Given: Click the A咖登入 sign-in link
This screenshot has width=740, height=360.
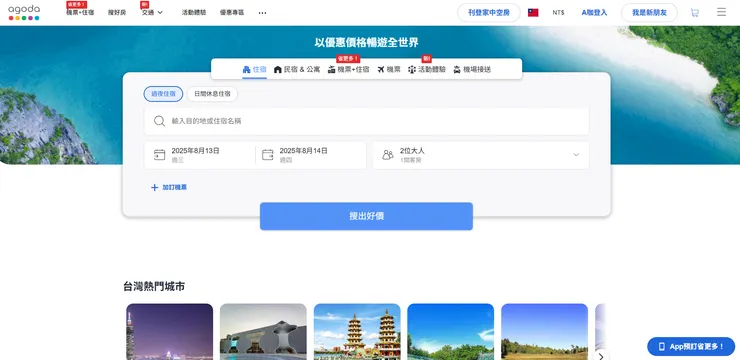Looking at the screenshot, I should coord(594,13).
